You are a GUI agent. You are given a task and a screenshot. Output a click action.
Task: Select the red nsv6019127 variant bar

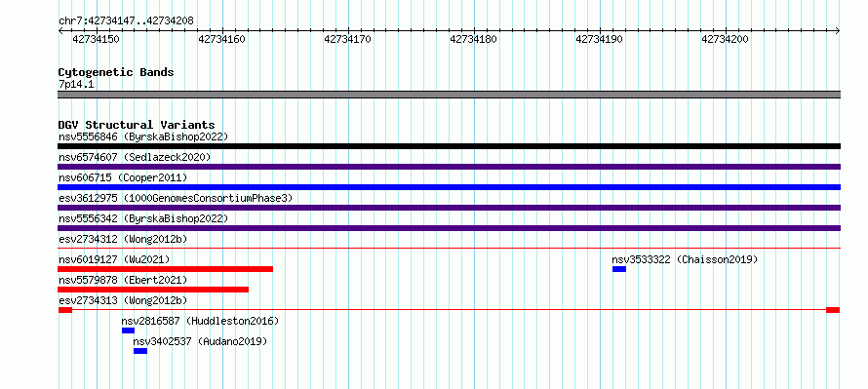coord(166,269)
